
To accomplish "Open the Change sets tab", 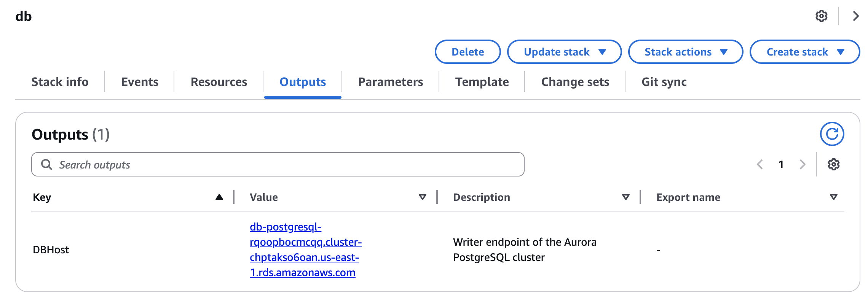I will [x=575, y=82].
